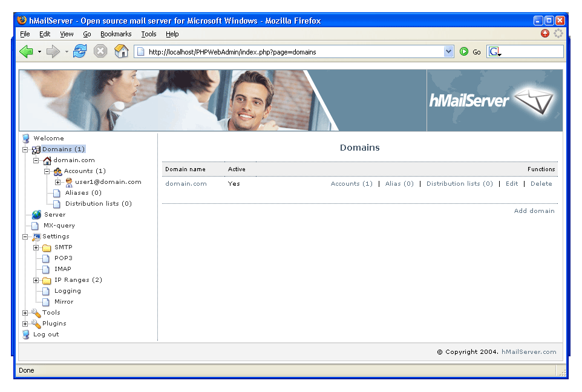Click the wrench icon beside Plugins
This screenshot has height=392, width=582.
tap(36, 324)
